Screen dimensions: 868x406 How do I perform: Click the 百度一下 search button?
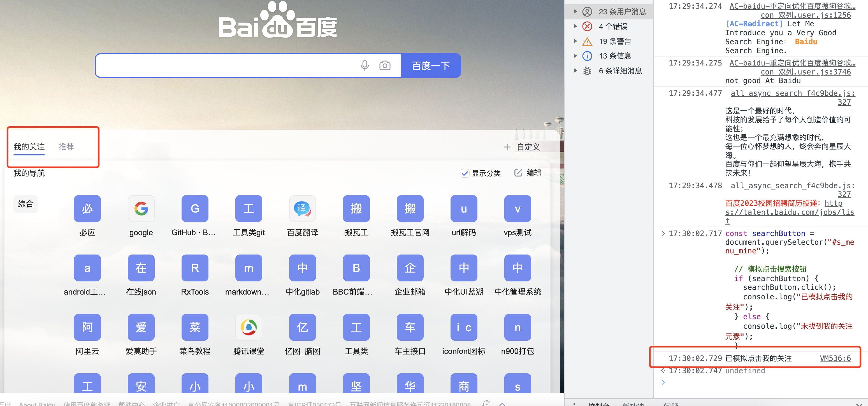tap(430, 65)
